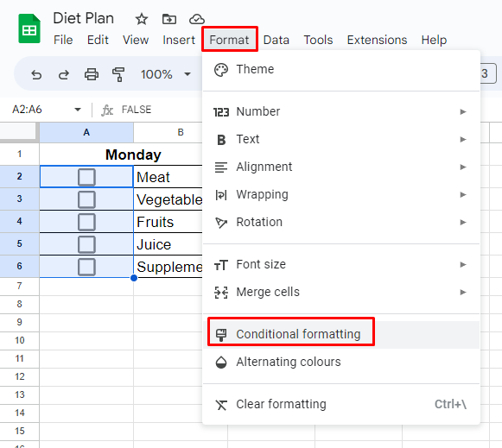
Task: Select row 1 header
Action: tap(20, 155)
